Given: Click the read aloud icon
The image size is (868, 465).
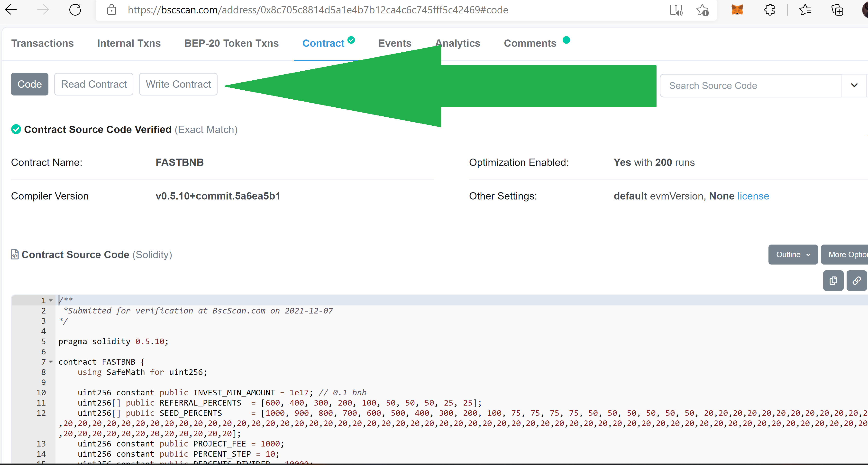Looking at the screenshot, I should (676, 10).
